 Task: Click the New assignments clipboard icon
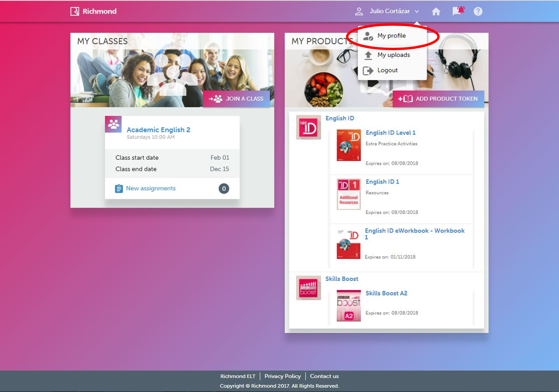pyautogui.click(x=119, y=189)
